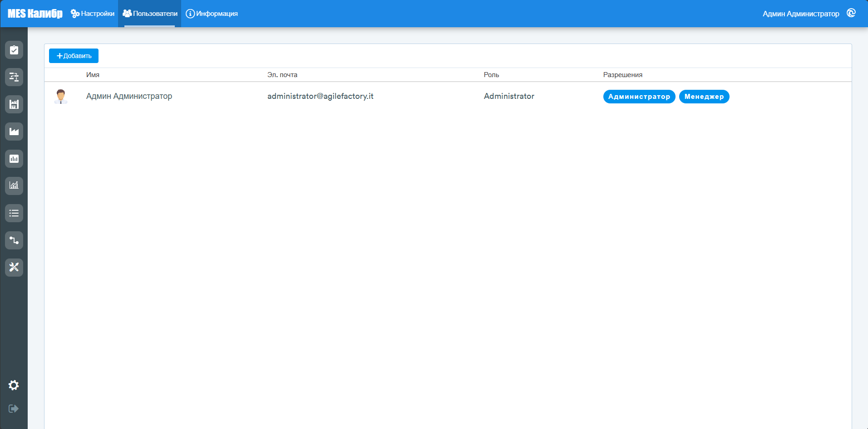Open the boxed bar chart sidebar icon
Screen dimensions: 868x429
(x=14, y=159)
